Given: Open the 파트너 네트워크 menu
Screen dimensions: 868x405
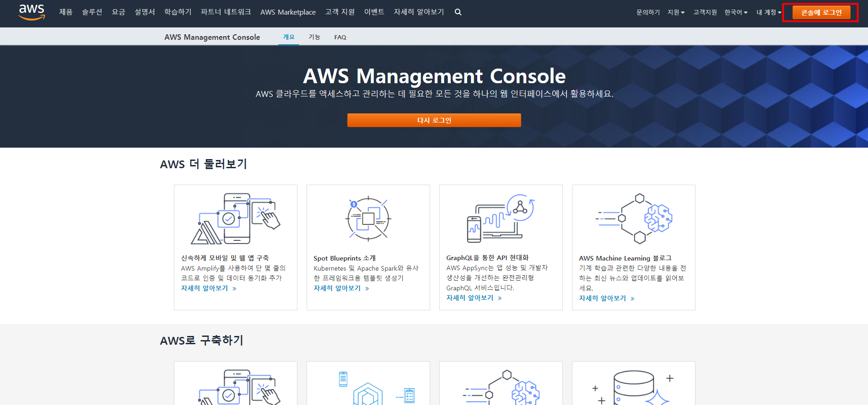Looking at the screenshot, I should click(x=226, y=12).
